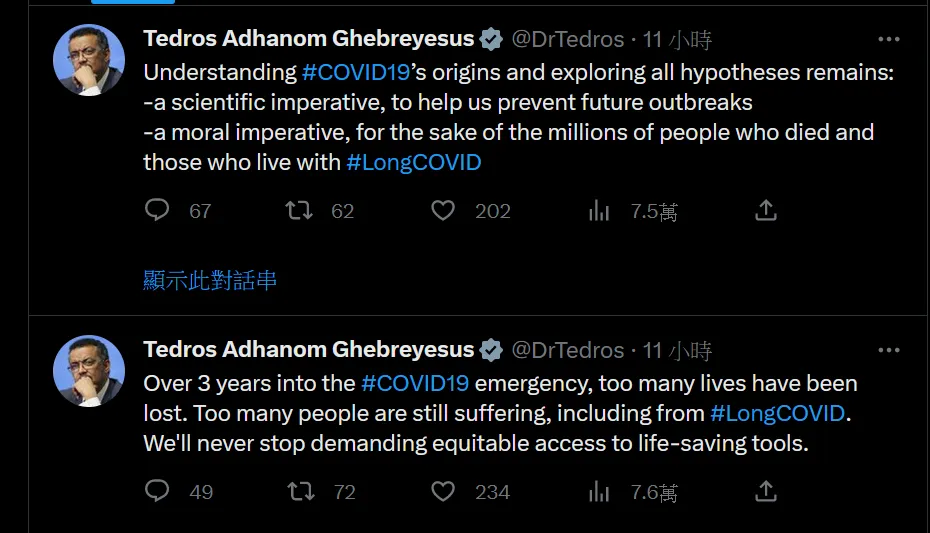
Task: Retweet the second tweet with 72 retweets
Action: pyautogui.click(x=299, y=491)
